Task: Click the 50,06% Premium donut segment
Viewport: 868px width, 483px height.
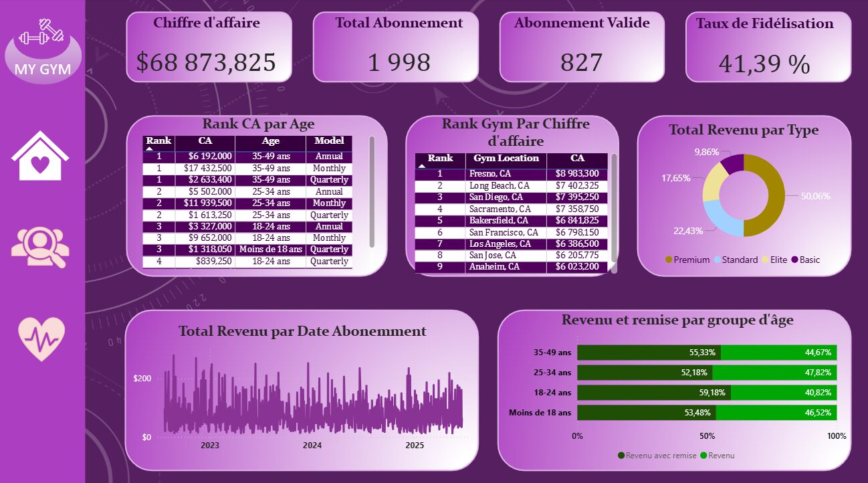Action: click(x=776, y=195)
